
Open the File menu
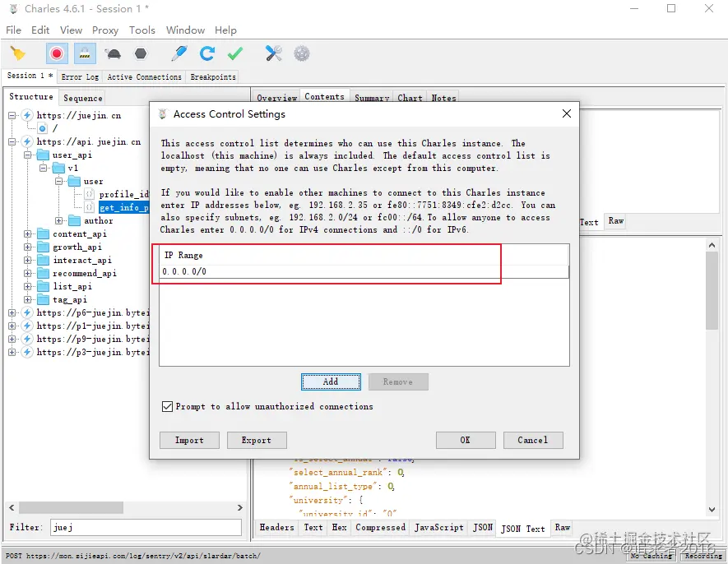[13, 30]
